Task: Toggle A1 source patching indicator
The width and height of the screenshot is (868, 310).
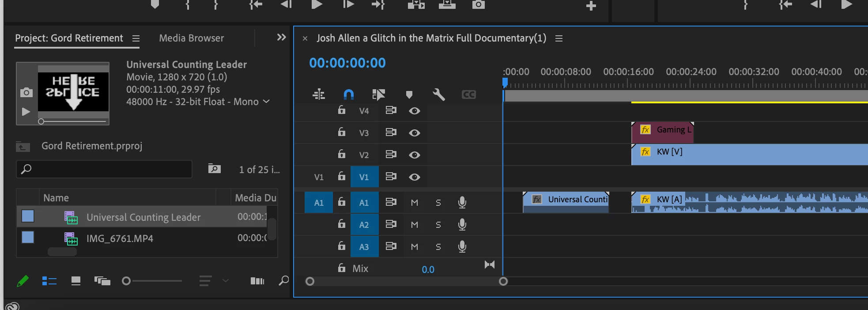Action: 319,203
